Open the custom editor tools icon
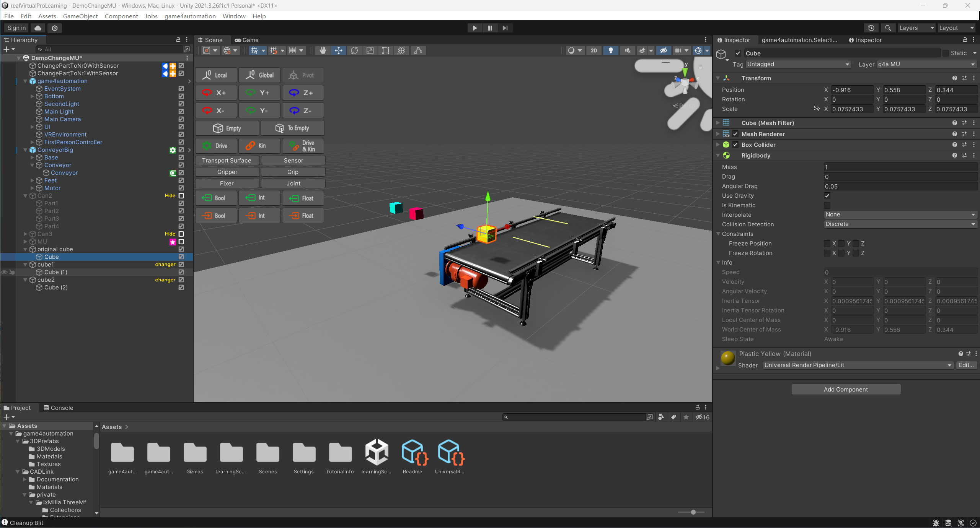 (418, 50)
